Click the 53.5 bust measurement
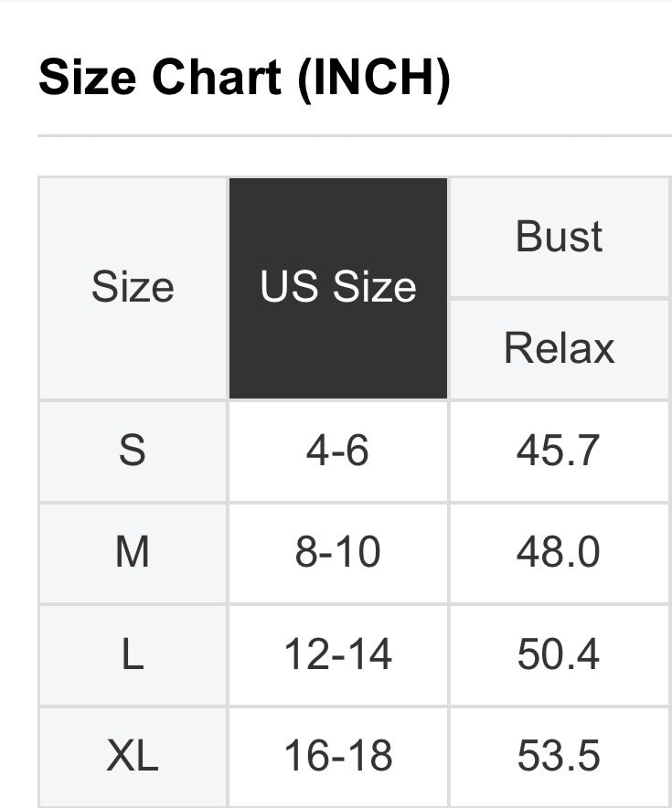The width and height of the screenshot is (672, 808). [559, 756]
